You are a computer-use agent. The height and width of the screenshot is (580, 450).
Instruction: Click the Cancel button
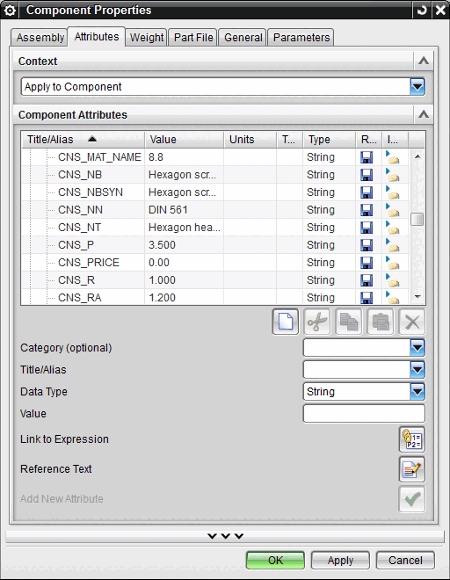tap(405, 560)
